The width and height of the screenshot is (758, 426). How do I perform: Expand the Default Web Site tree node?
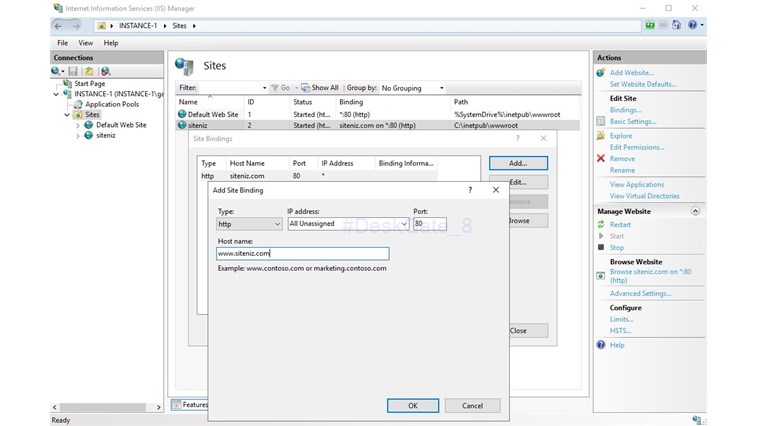click(x=78, y=125)
